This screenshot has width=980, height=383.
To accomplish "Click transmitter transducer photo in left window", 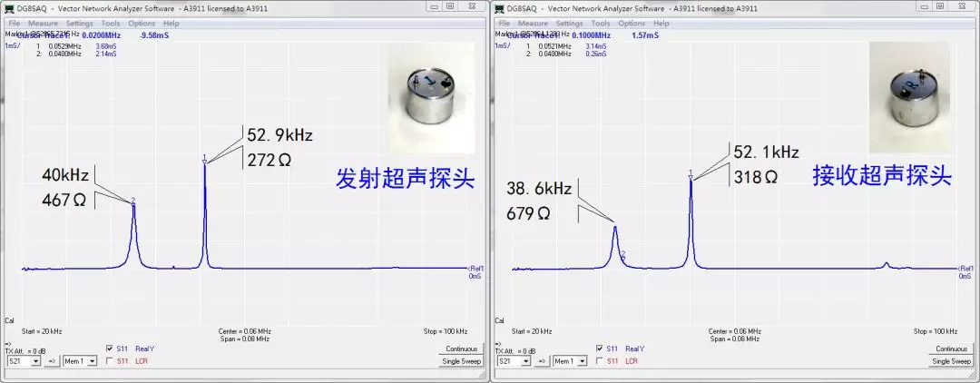I will (x=431, y=97).
